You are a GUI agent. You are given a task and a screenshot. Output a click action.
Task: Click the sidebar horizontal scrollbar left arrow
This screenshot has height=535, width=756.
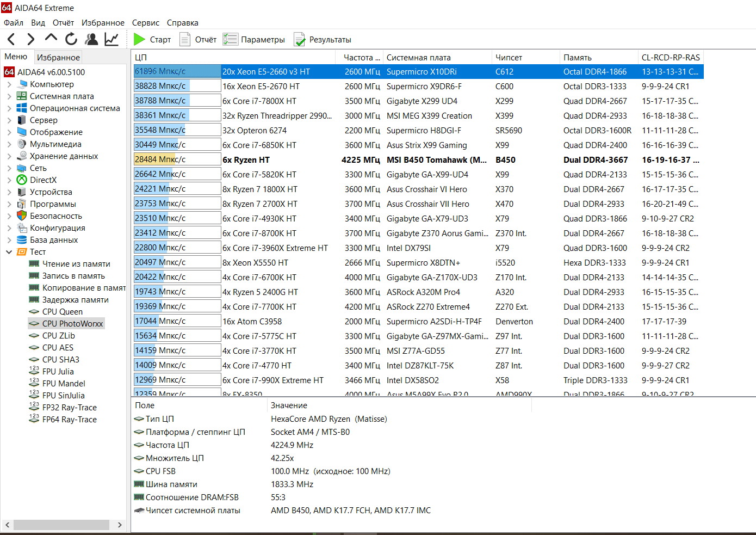tap(7, 525)
